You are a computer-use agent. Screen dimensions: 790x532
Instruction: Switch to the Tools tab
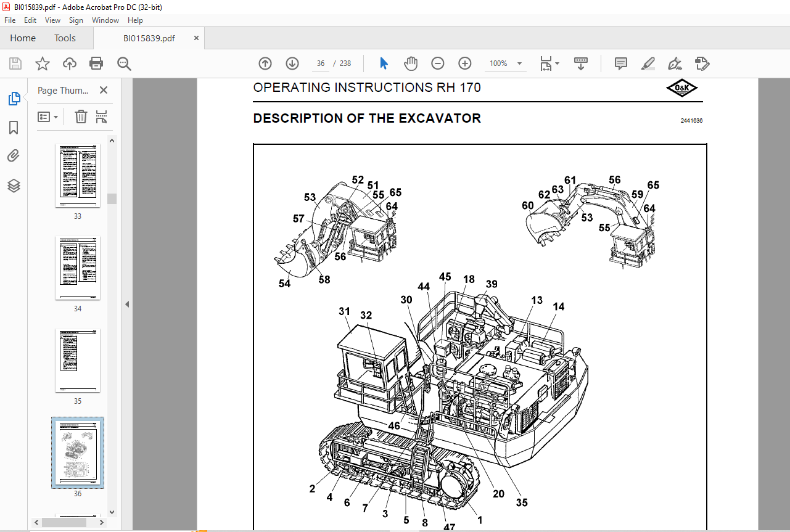[65, 38]
